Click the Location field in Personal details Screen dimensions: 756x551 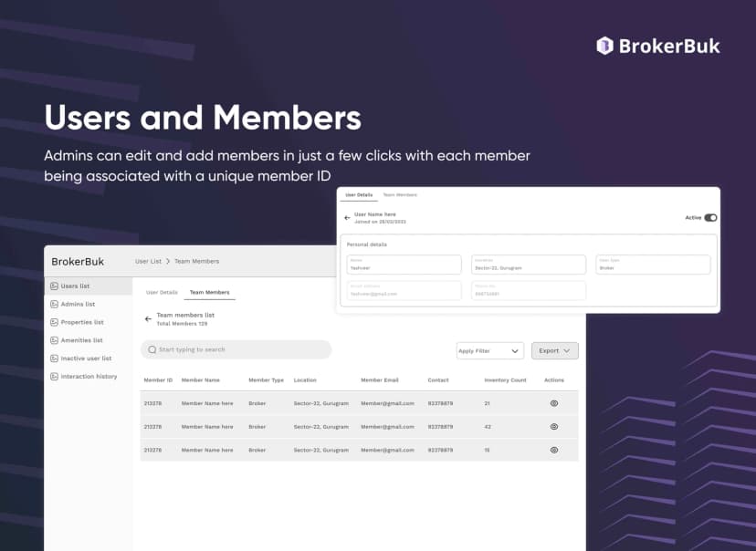click(529, 265)
